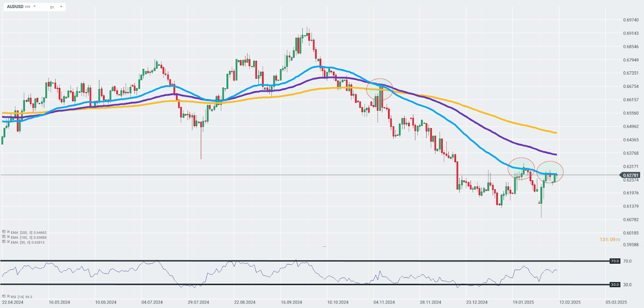Click price axis label 0.64962

631,126
